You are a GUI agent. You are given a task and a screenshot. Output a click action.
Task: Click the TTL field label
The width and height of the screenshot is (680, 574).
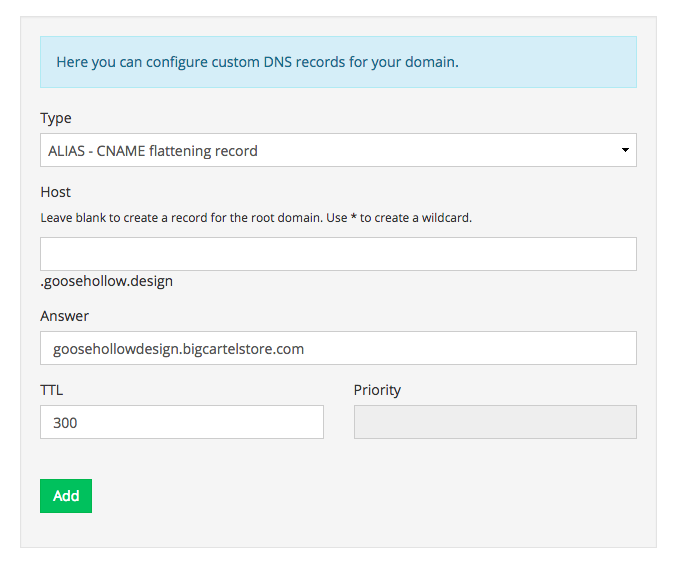pos(52,390)
